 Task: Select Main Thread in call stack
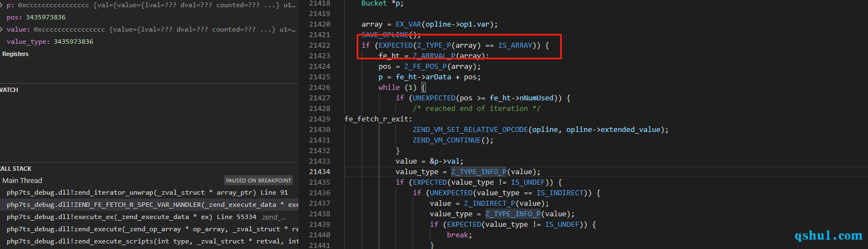point(22,180)
